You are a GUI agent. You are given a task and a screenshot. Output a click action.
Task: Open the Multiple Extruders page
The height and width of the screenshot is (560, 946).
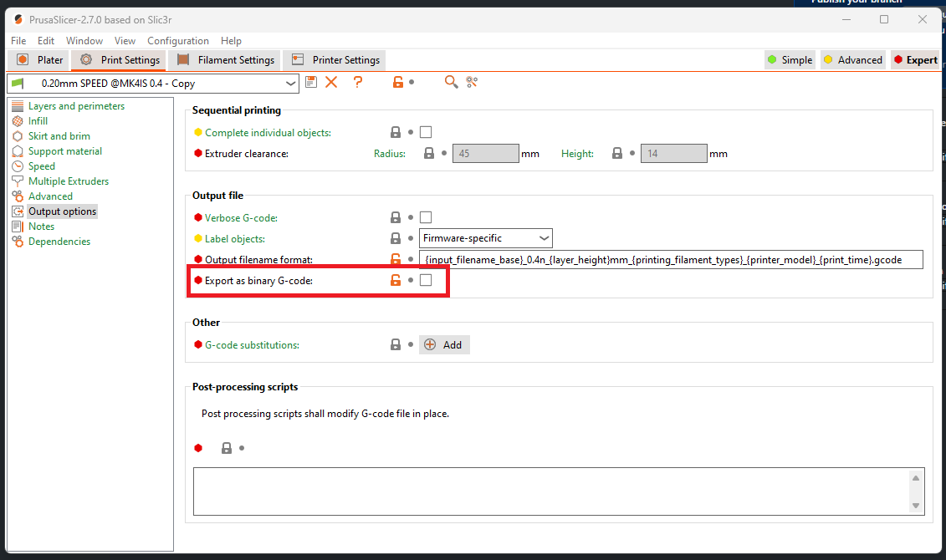[69, 181]
